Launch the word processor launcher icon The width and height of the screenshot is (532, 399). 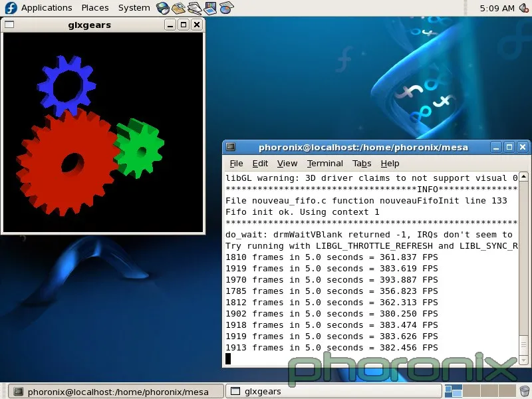pos(194,8)
